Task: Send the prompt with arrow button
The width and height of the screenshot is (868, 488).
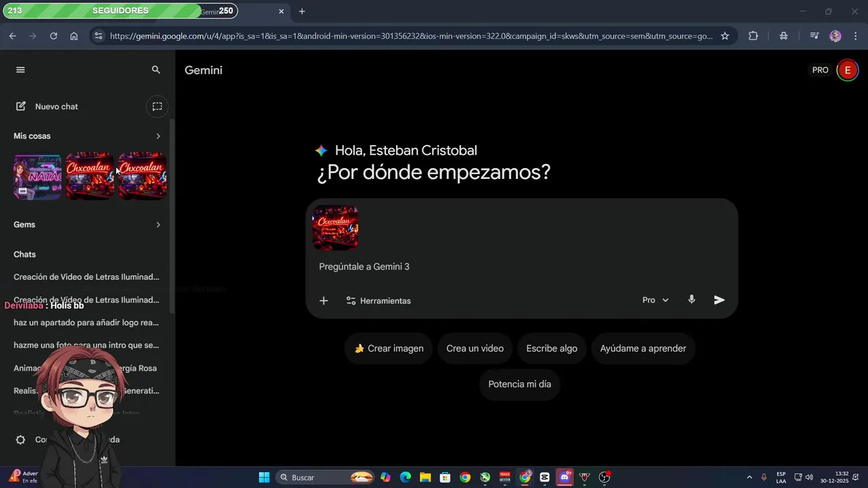Action: click(x=719, y=300)
